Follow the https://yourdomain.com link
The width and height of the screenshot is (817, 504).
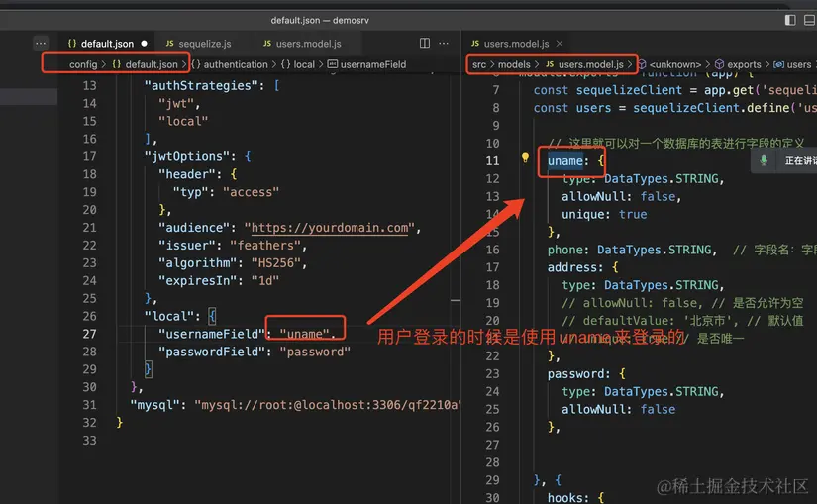[330, 228]
